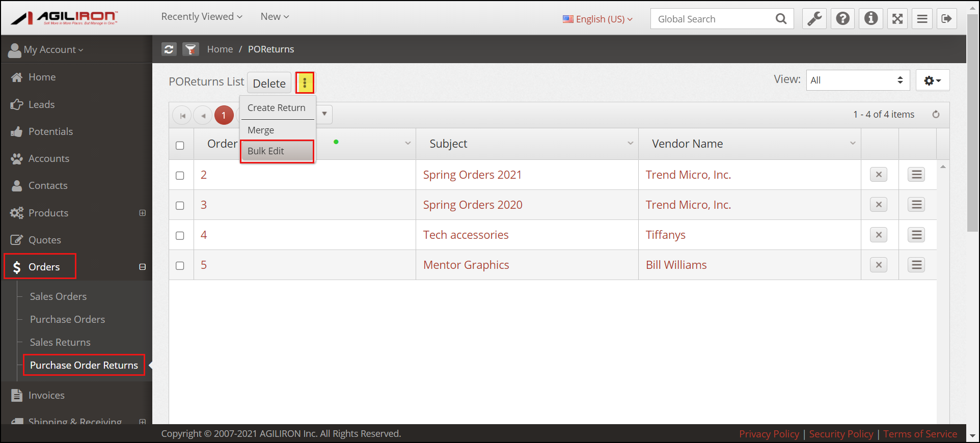Open the Tiffanys vendor link
The height and width of the screenshot is (443, 980).
(x=665, y=235)
